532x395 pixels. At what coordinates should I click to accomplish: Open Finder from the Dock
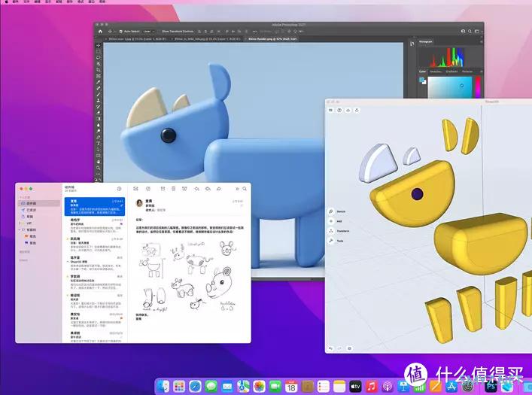163,386
